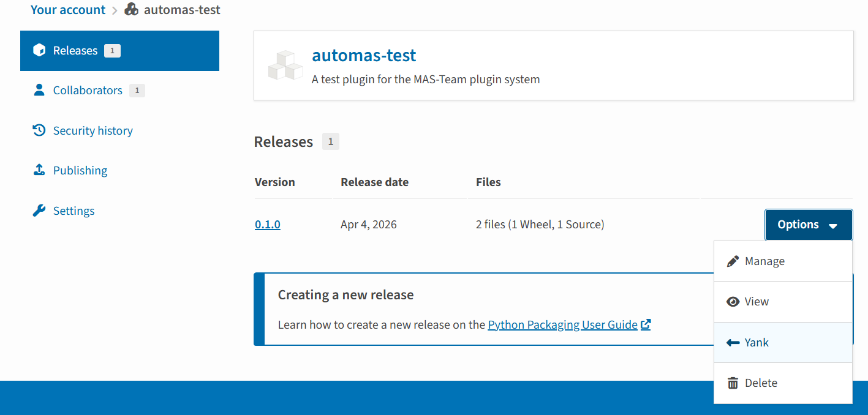The width and height of the screenshot is (868, 415).
Task: Open the Collaborators sidebar tab
Action: click(88, 90)
